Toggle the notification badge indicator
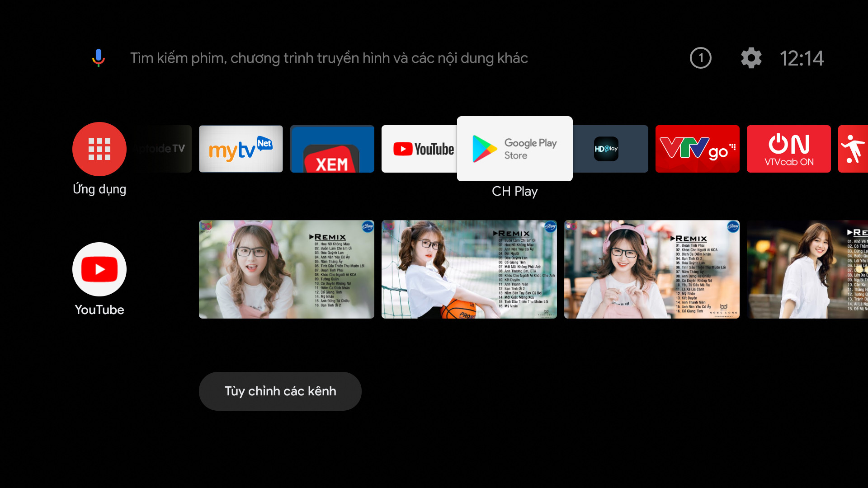Screen dimensions: 868x488 pyautogui.click(x=700, y=58)
